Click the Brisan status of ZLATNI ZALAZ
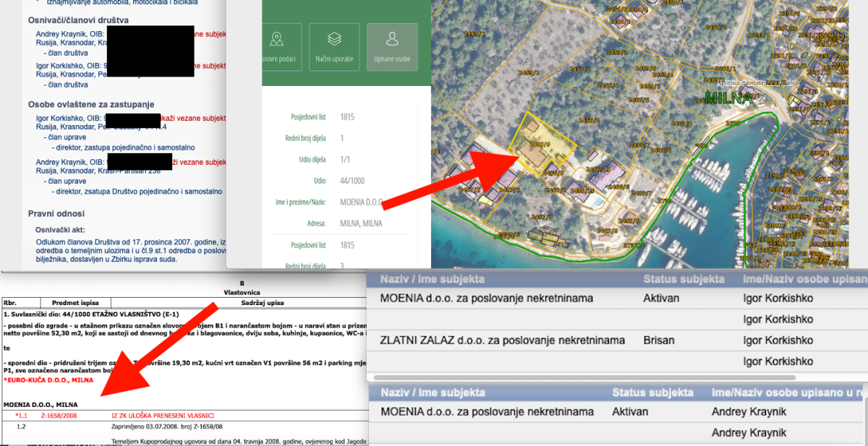The height and width of the screenshot is (446, 868). (659, 340)
